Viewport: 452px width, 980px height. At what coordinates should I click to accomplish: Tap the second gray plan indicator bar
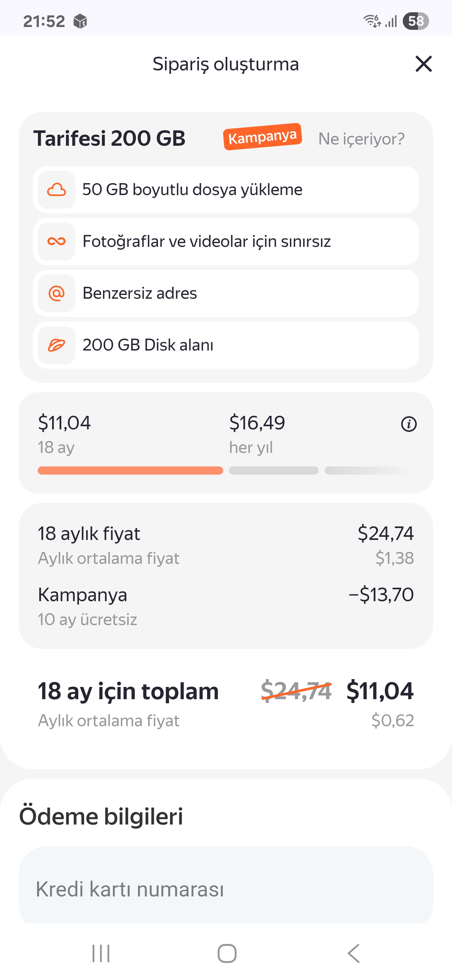click(x=274, y=471)
